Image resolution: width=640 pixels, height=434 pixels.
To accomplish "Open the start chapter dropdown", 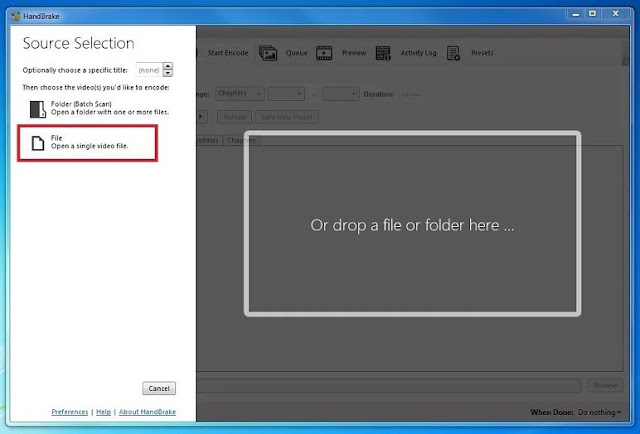I will (x=286, y=94).
